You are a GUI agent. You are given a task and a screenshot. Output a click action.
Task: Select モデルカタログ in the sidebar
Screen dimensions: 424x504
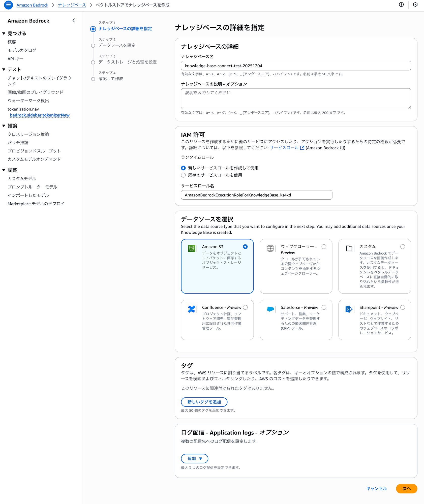point(22,50)
